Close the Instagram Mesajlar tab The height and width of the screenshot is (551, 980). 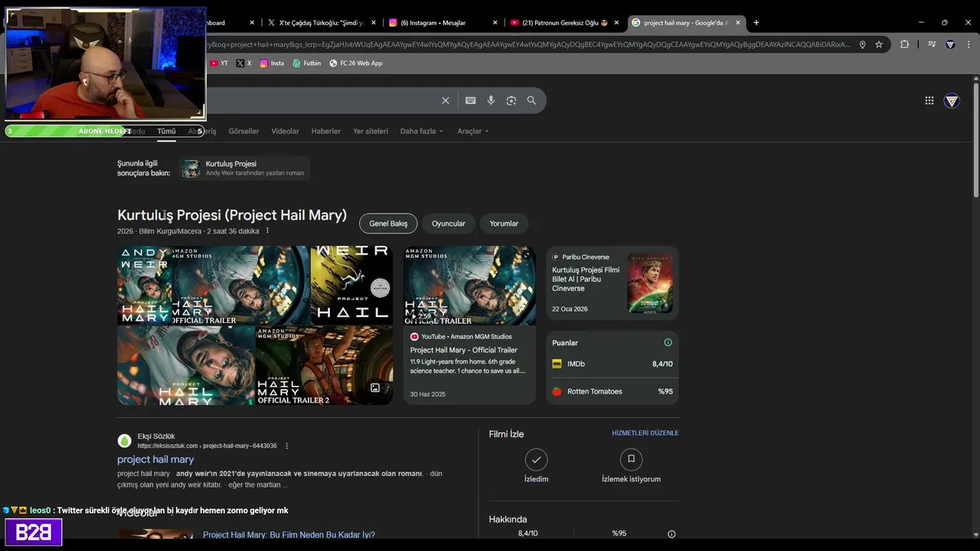coord(495,23)
